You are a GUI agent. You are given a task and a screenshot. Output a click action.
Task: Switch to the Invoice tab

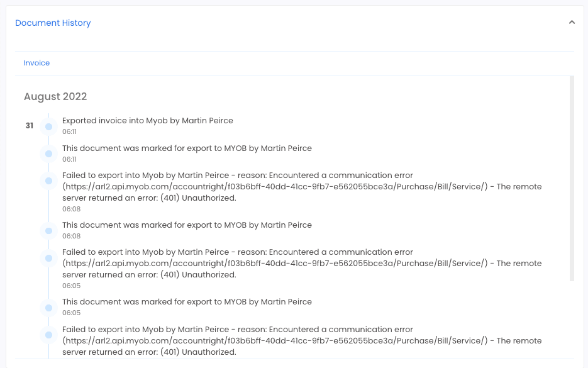coord(36,63)
